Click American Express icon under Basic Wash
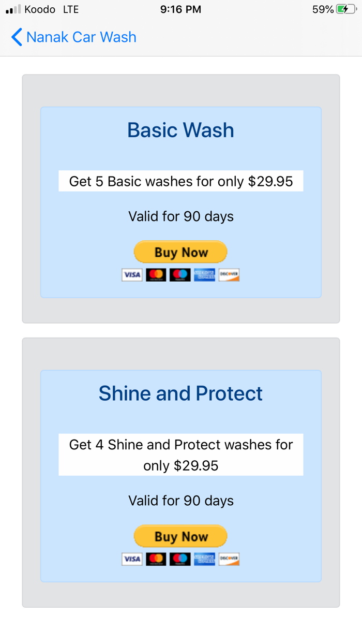 coord(204,275)
